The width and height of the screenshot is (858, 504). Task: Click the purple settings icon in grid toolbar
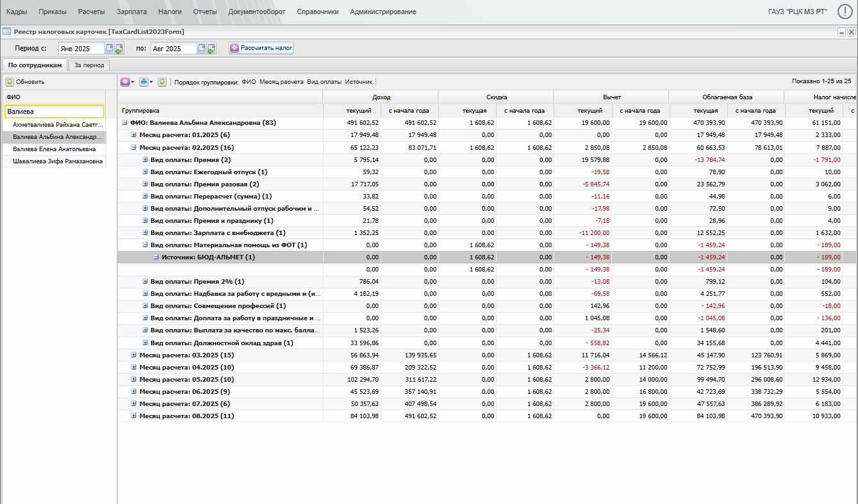click(x=125, y=82)
